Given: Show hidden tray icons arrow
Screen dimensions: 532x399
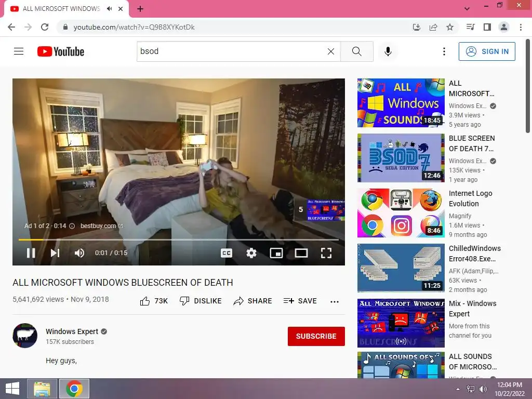Looking at the screenshot, I should click(458, 389).
